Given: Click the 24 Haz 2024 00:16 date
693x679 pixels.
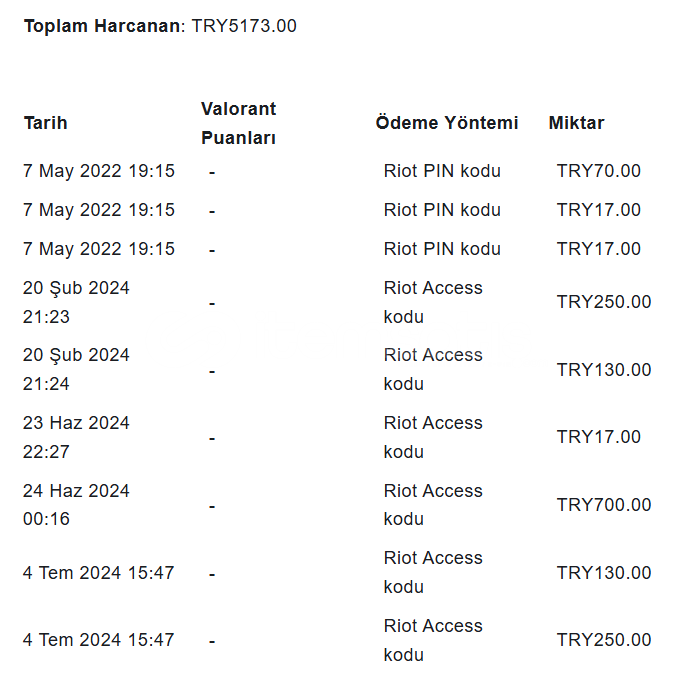Looking at the screenshot, I should pyautogui.click(x=76, y=505).
